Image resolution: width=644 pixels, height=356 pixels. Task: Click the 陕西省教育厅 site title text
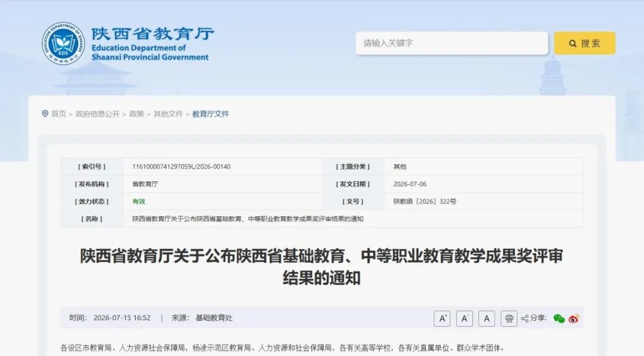coord(153,33)
